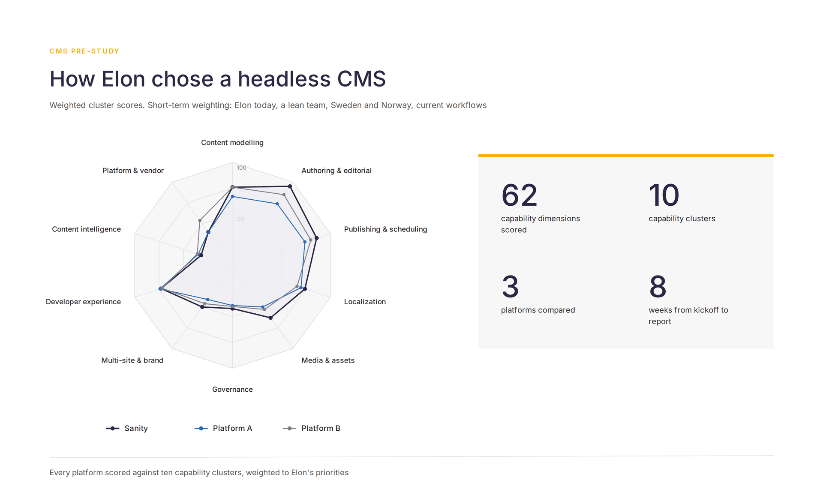Click the 100 radial scale label
The image size is (823, 504).
click(x=242, y=168)
